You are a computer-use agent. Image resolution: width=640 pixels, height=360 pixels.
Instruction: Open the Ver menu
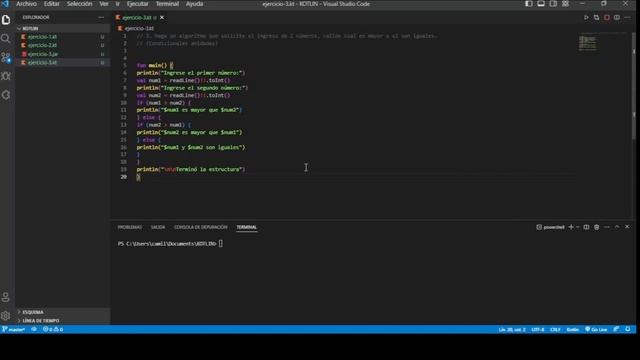pyautogui.click(x=104, y=4)
